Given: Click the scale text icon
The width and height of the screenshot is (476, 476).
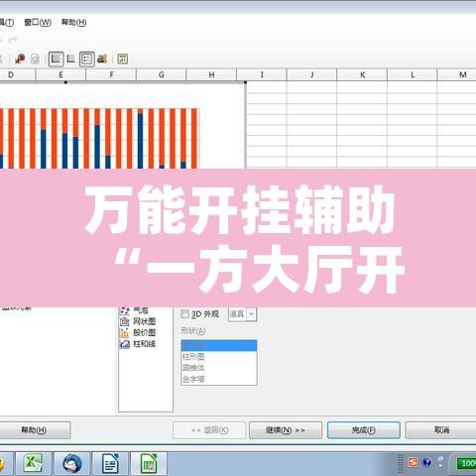Looking at the screenshot, I should tap(102, 59).
